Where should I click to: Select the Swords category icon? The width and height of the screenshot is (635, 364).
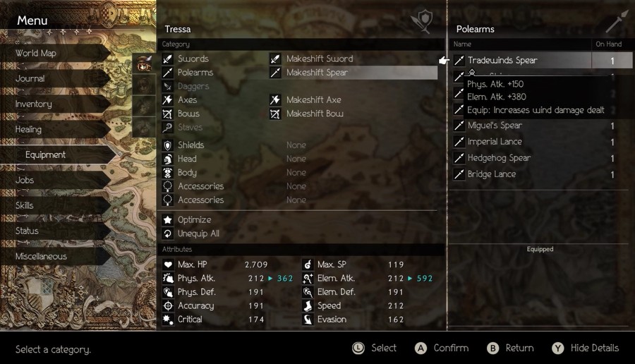(168, 59)
